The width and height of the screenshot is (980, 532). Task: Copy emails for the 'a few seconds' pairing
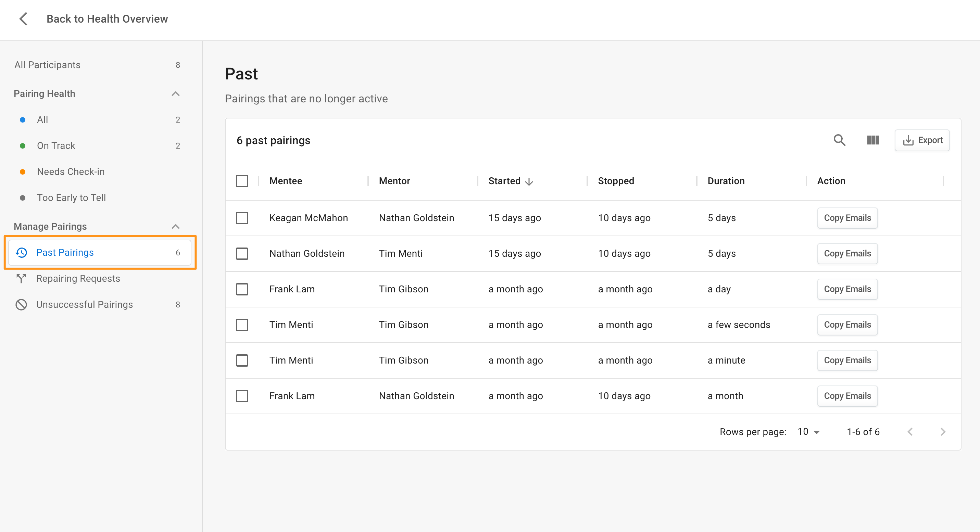click(847, 325)
